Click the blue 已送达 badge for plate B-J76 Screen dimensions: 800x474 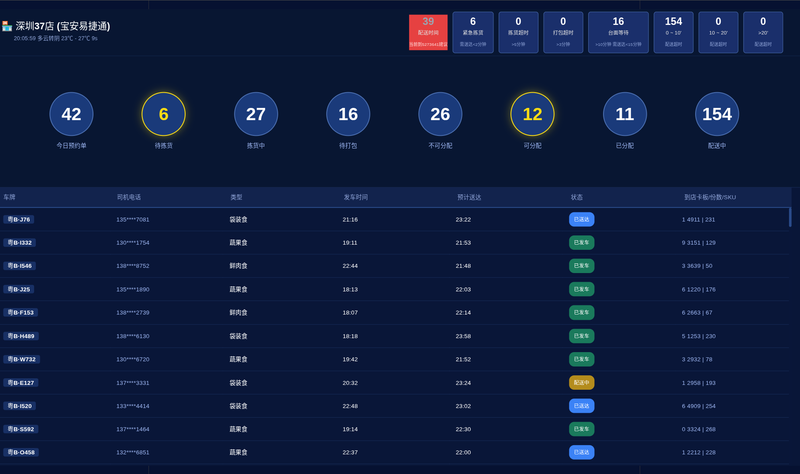coord(582,219)
